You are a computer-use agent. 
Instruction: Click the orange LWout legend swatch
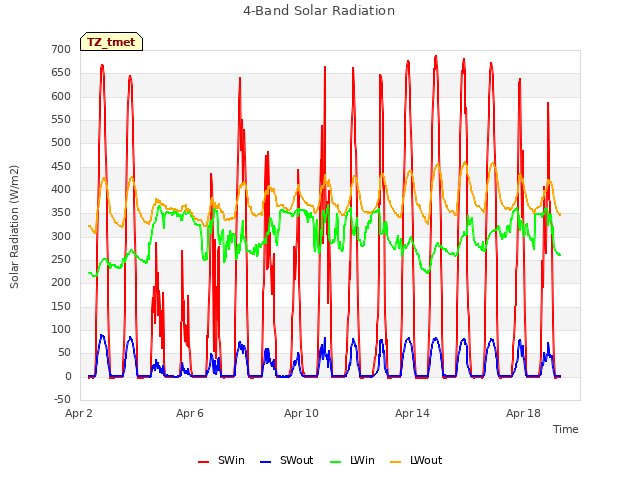(x=396, y=462)
